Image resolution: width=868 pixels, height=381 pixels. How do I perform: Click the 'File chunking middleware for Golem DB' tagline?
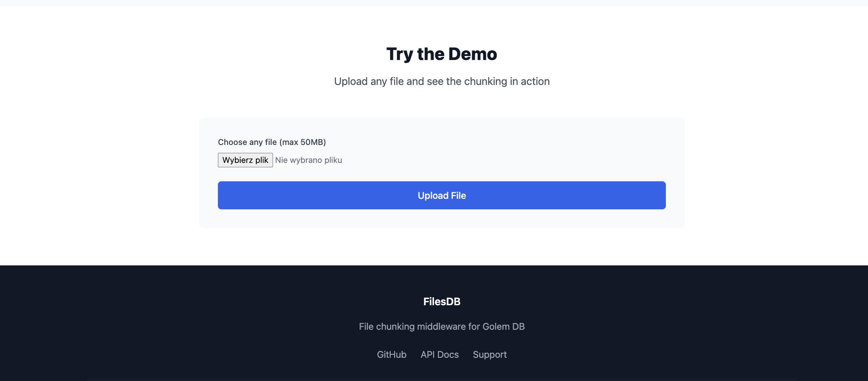click(441, 326)
